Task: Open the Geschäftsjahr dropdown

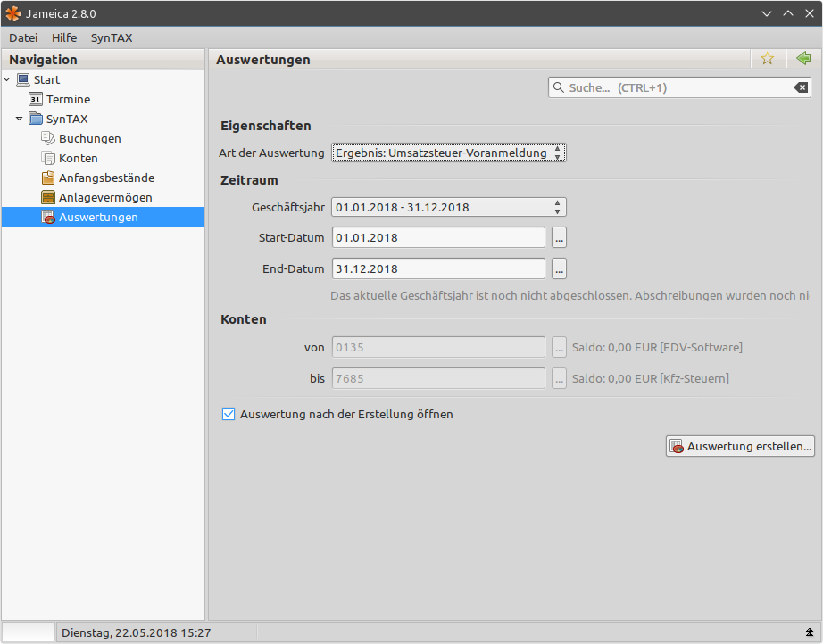Action: [x=449, y=207]
